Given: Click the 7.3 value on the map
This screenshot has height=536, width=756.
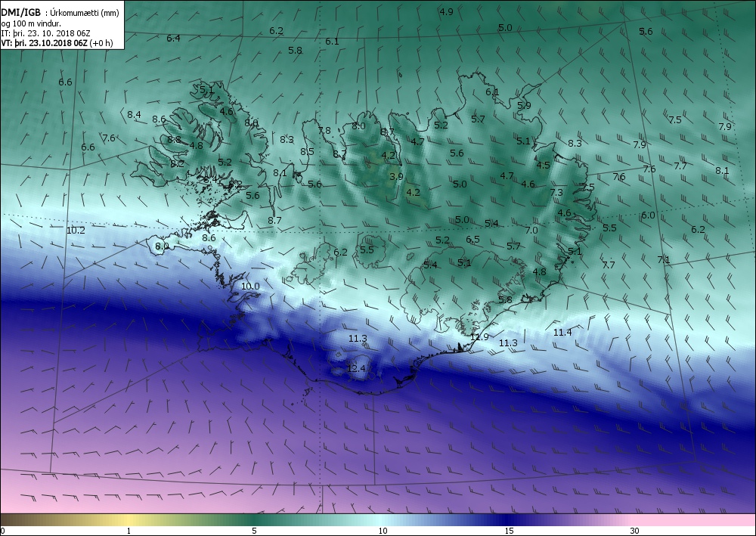Looking at the screenshot, I should (x=556, y=192).
